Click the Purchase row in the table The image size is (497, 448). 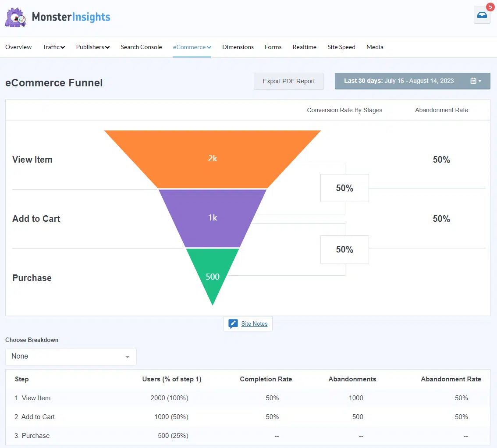tap(32, 436)
